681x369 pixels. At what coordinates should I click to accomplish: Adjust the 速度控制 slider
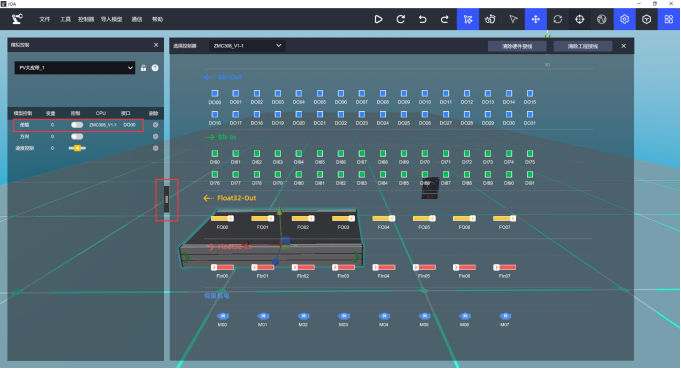(77, 148)
